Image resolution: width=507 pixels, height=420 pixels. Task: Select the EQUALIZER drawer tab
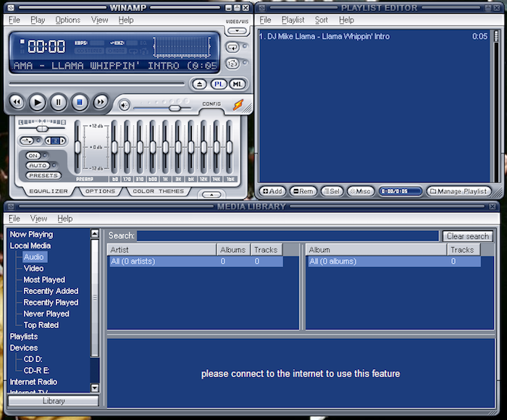coord(49,191)
